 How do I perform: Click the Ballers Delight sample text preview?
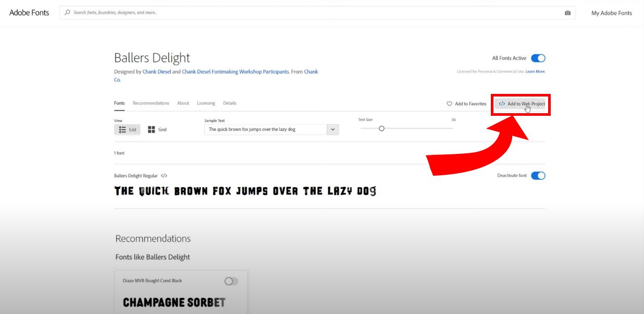[x=245, y=191]
